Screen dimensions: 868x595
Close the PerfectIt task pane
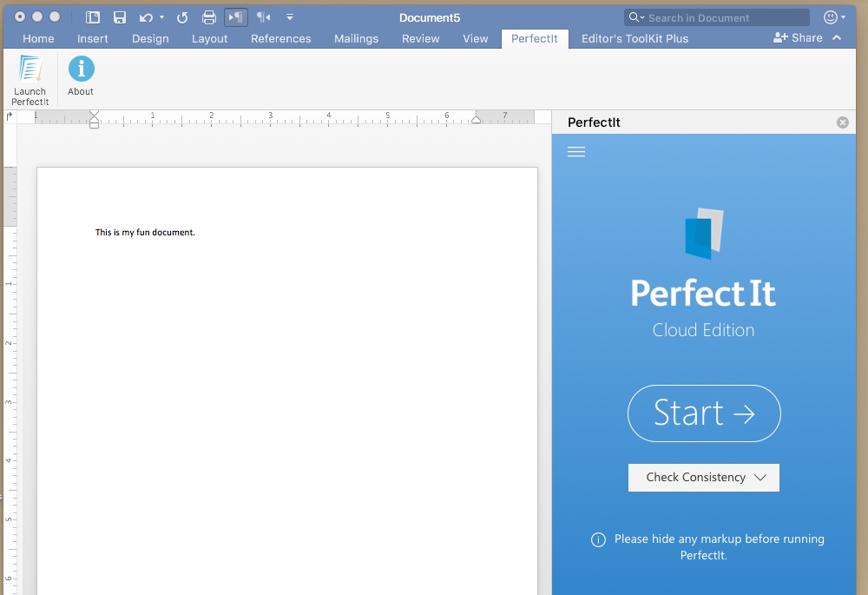(x=842, y=122)
